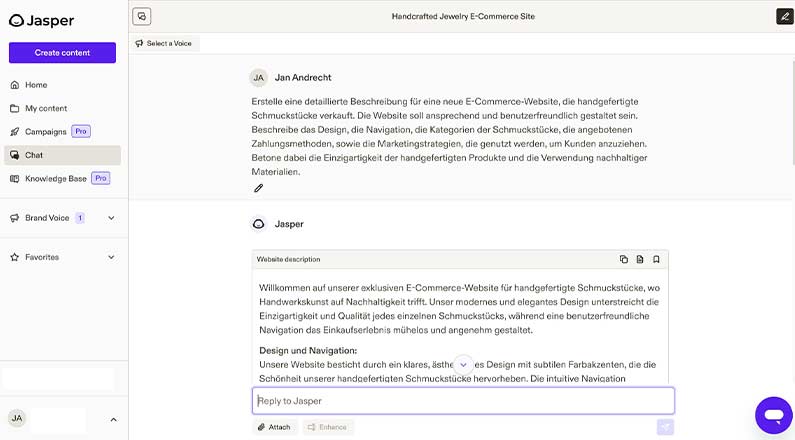This screenshot has width=795, height=440.
Task: Copy the Website description output
Action: point(624,259)
